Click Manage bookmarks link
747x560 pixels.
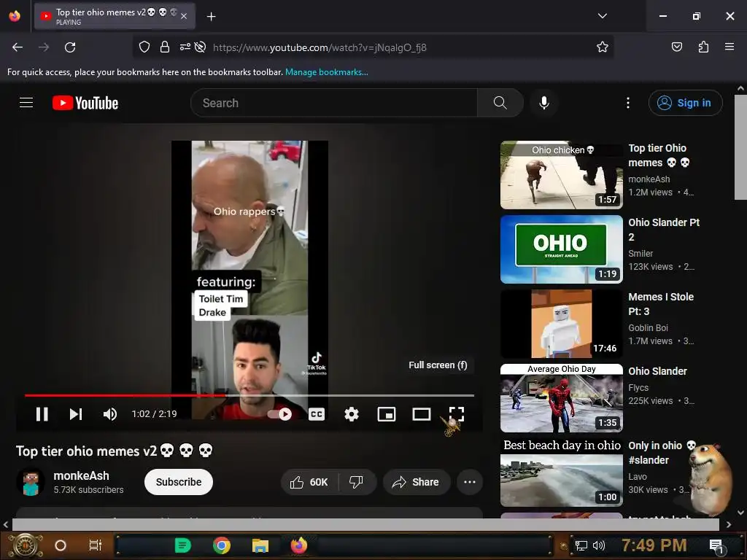click(x=326, y=72)
